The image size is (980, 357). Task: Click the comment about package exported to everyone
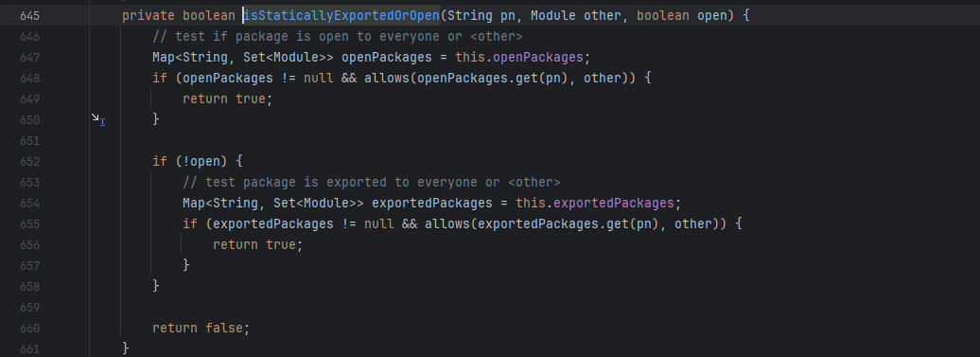tap(371, 182)
